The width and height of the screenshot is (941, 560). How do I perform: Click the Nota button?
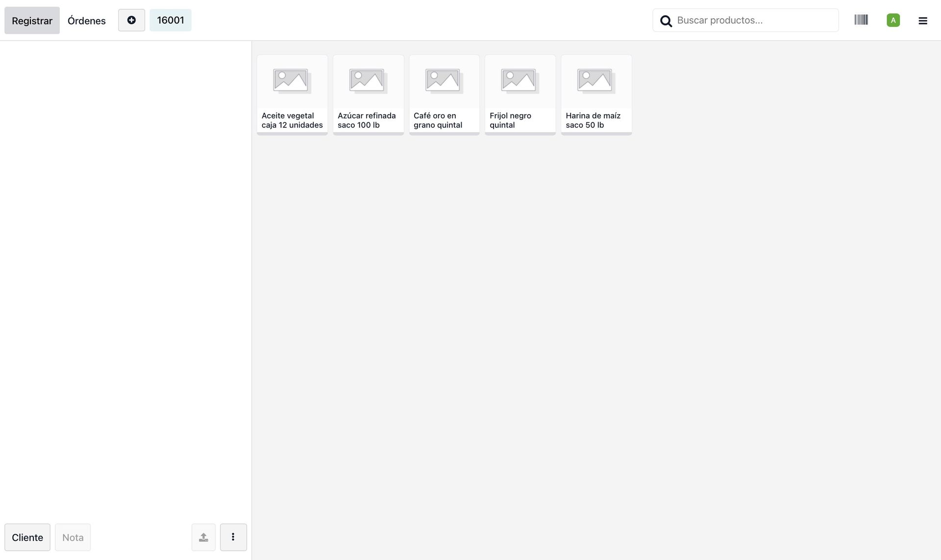click(x=73, y=537)
